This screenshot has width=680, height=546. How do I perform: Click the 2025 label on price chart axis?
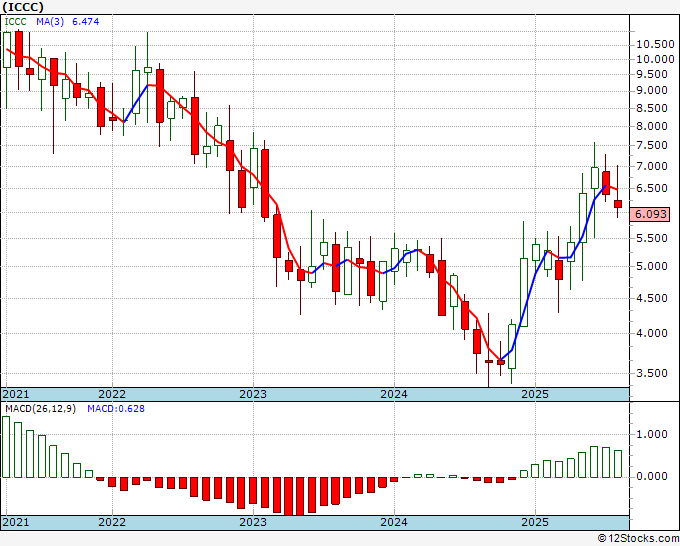(x=535, y=394)
